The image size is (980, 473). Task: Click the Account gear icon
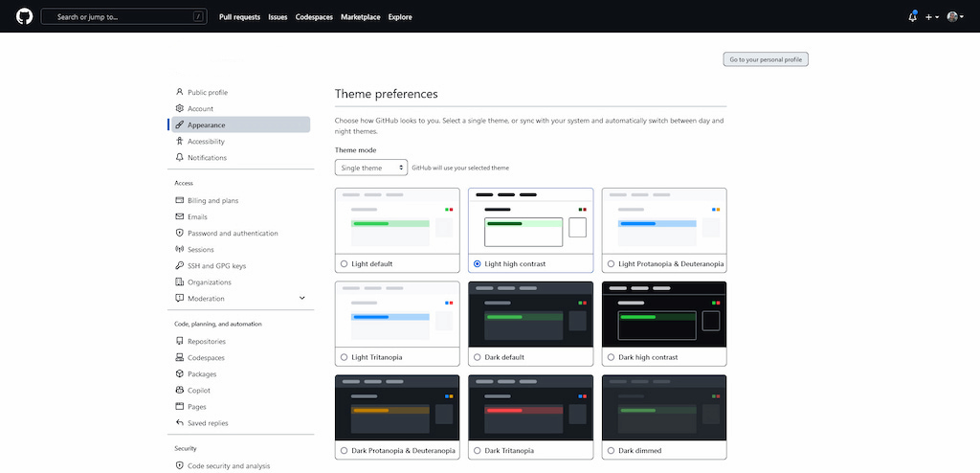(179, 108)
